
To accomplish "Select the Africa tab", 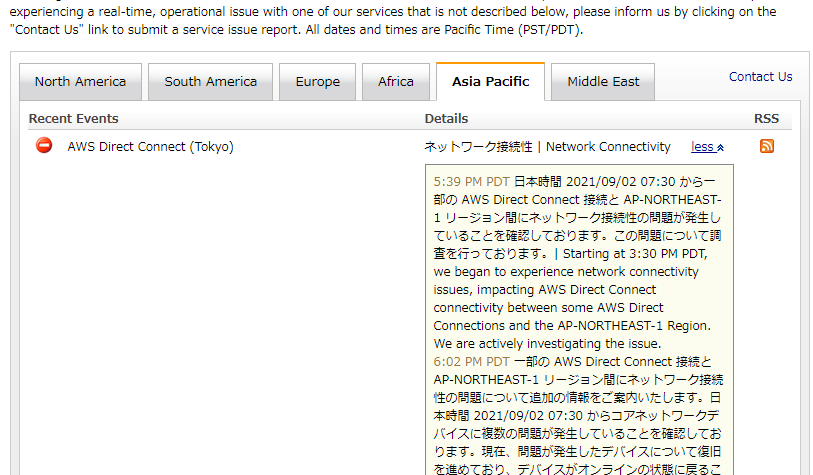I will click(x=396, y=82).
